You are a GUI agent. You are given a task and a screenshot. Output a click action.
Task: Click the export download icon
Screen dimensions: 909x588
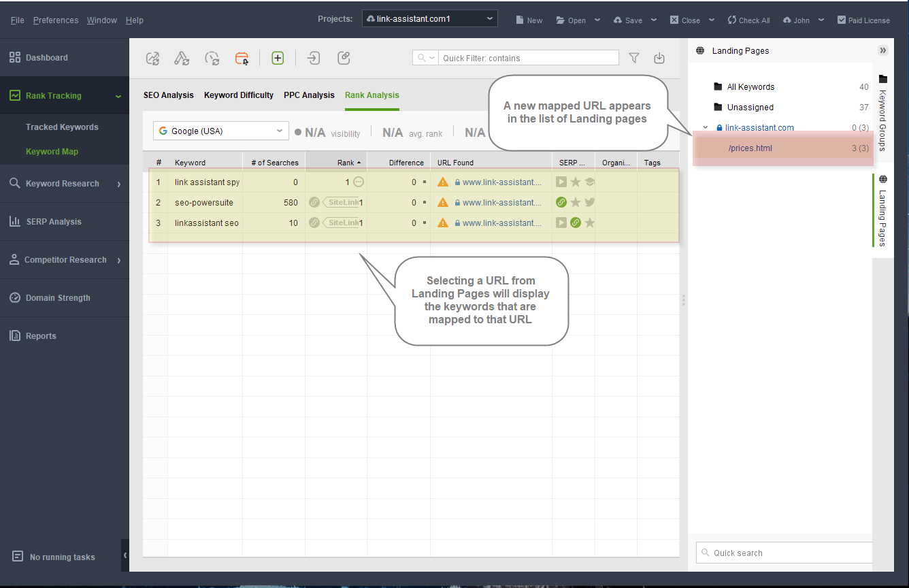click(x=659, y=59)
